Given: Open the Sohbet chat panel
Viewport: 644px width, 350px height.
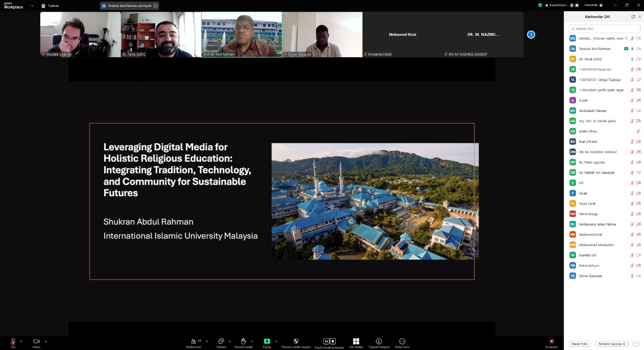Looking at the screenshot, I should coord(221,342).
